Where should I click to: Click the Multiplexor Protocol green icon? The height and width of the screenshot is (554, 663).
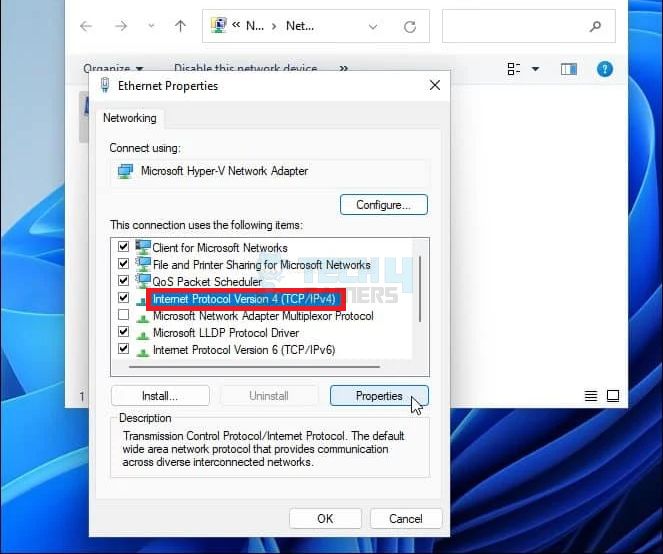tap(142, 318)
